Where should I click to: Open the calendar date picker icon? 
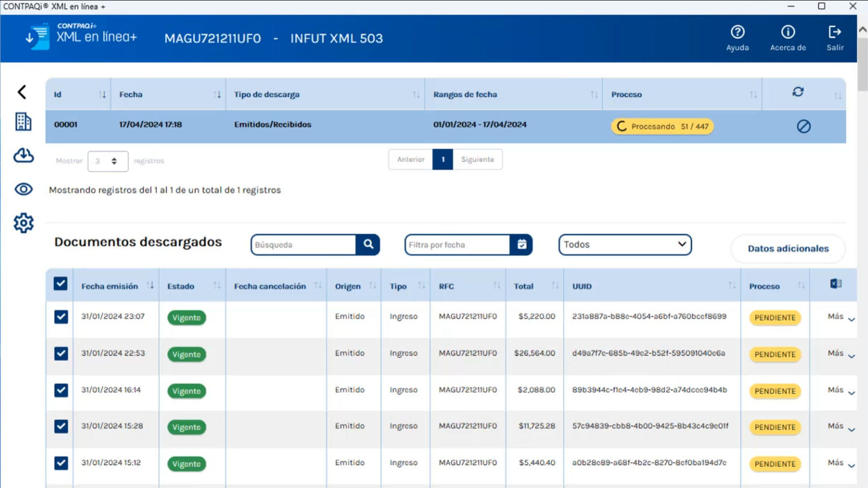(x=522, y=244)
